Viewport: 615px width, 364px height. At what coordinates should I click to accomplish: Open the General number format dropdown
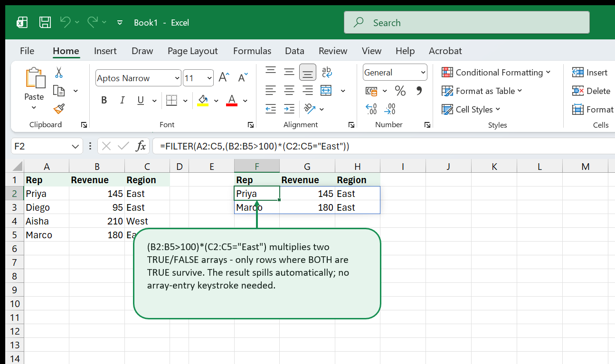(423, 72)
